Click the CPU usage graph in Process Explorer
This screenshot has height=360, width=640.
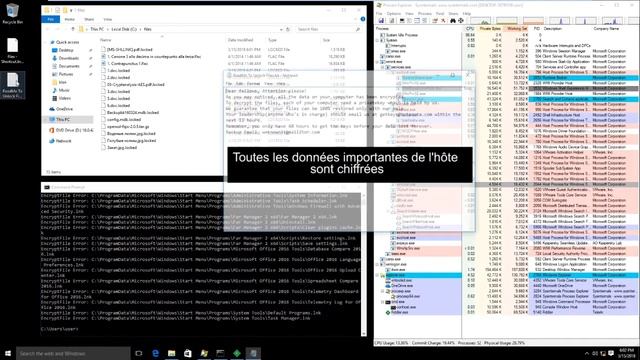click(480, 20)
